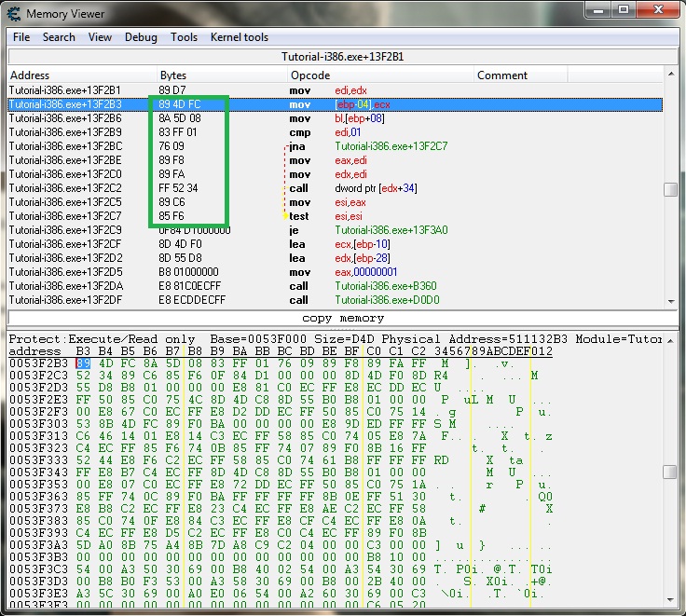The image size is (686, 616).
Task: Click disassembler scrollbar up arrow
Action: 671,74
